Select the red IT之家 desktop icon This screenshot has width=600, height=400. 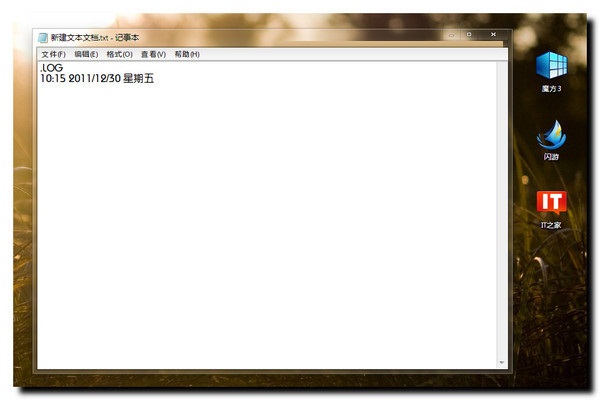click(x=551, y=202)
